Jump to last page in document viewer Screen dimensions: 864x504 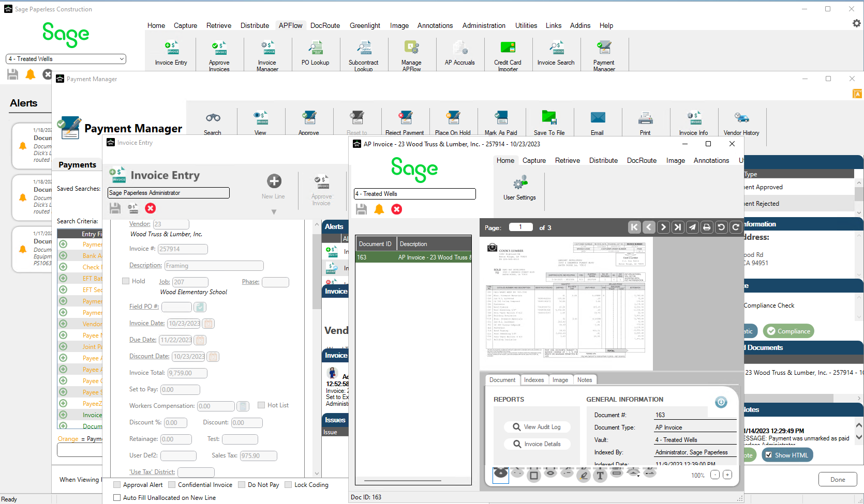tap(678, 227)
